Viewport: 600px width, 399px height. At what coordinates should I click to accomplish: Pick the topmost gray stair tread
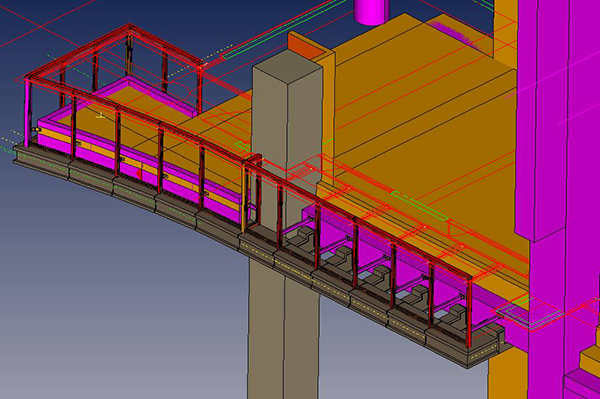[303, 234]
